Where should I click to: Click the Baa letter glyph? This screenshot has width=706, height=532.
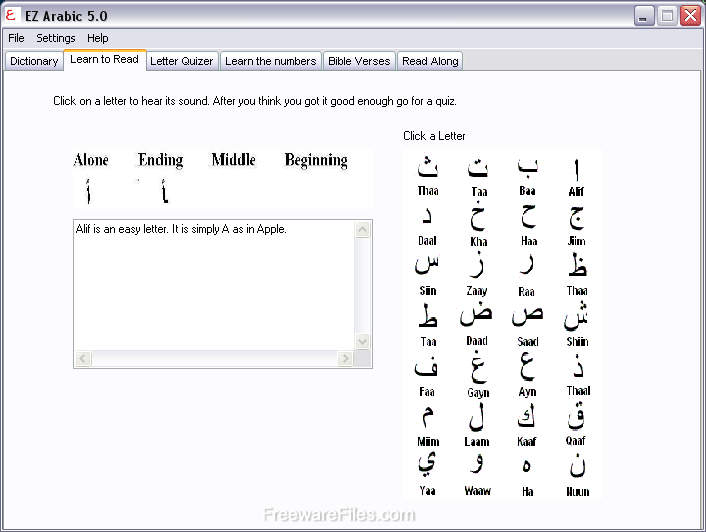[527, 167]
